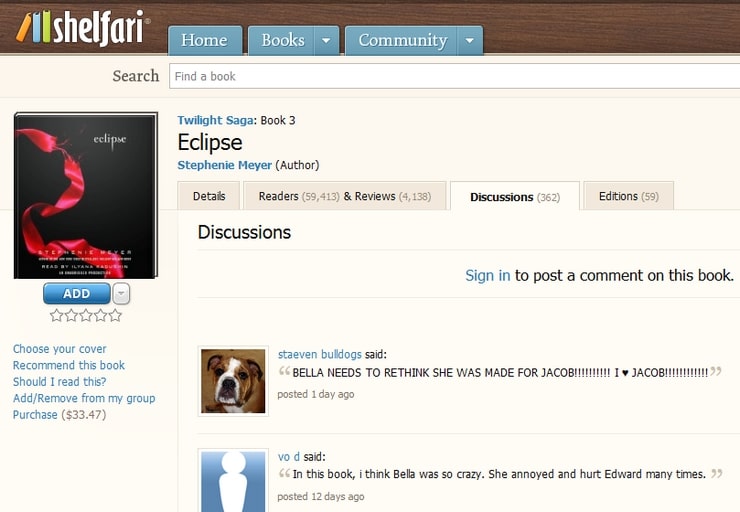Click the Shelfari logo
The width and height of the screenshot is (740, 512).
pos(83,27)
